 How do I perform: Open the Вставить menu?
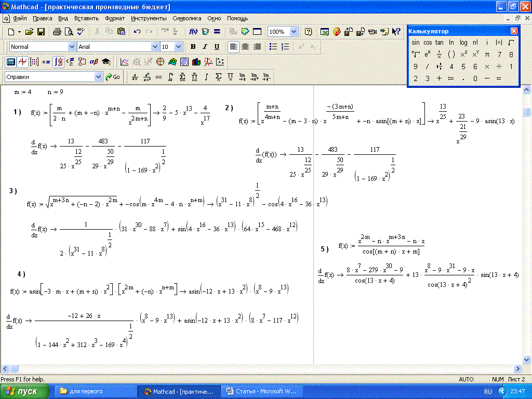click(x=86, y=18)
